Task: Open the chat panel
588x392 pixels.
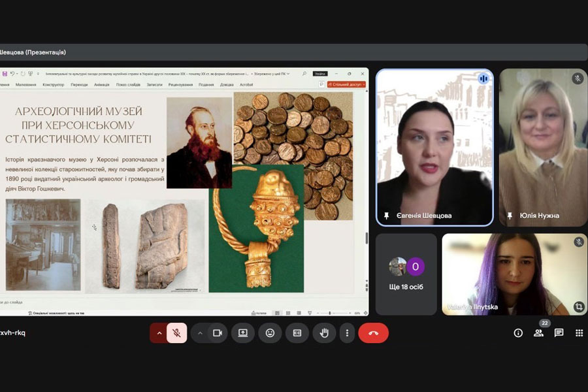Action: (559, 333)
